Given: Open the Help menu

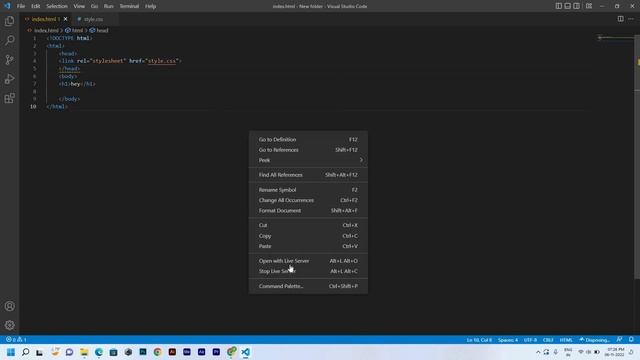Looking at the screenshot, I should (x=151, y=6).
